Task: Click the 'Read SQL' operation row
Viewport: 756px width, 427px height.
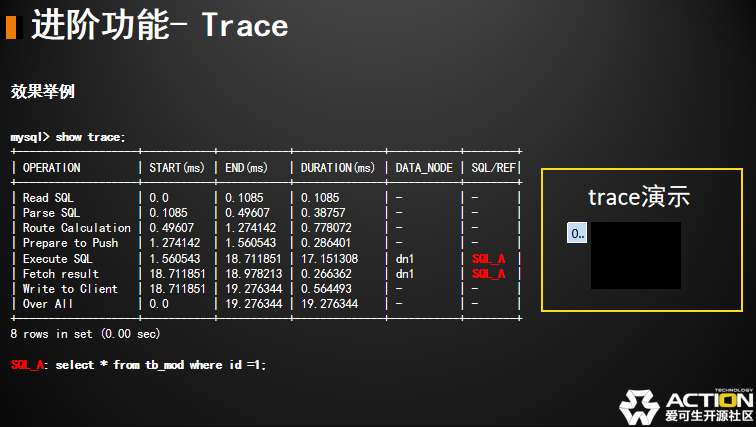Action: click(266, 198)
